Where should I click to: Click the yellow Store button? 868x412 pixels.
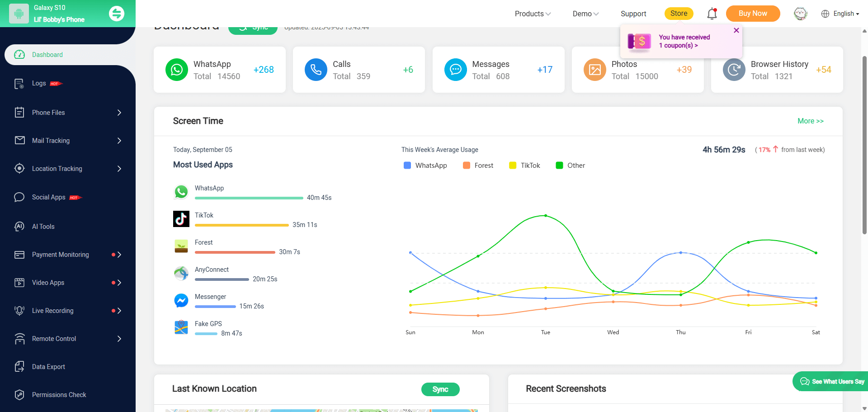679,14
